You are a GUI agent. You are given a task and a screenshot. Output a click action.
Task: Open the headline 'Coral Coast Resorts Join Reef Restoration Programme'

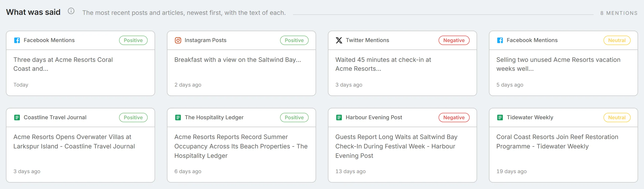557,142
